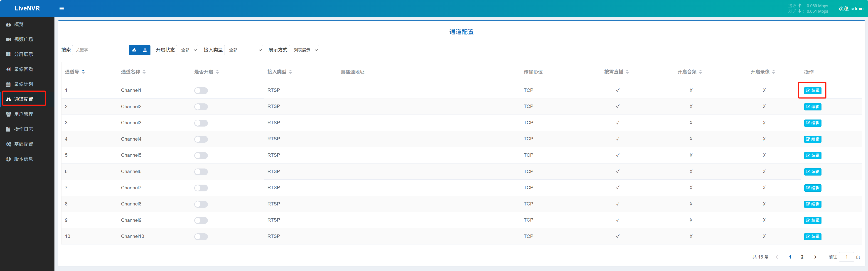Click Channel6 name cell
The width and height of the screenshot is (868, 271).
pos(131,171)
